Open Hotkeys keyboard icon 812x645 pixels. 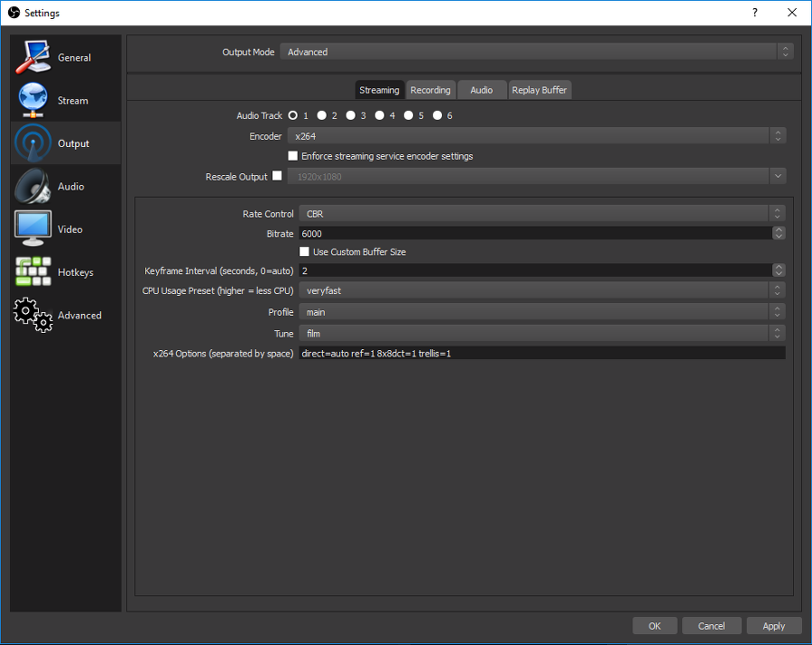[33, 272]
